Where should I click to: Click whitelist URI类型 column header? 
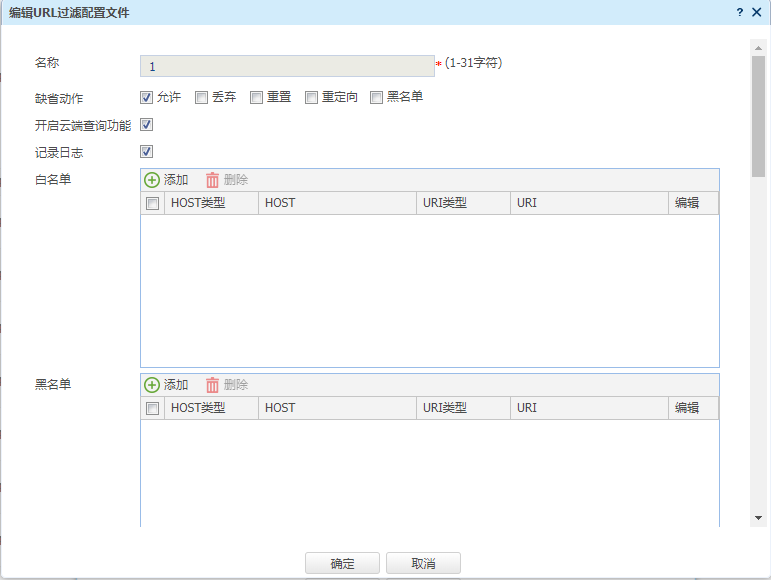tap(463, 203)
